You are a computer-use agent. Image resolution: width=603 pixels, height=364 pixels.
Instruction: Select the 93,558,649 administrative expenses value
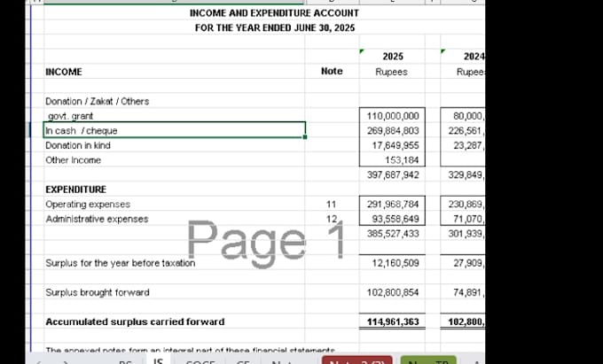tap(392, 219)
